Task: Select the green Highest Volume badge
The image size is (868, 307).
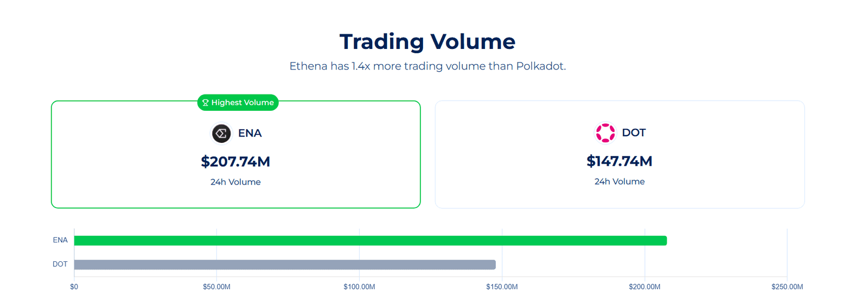Action: [x=238, y=103]
